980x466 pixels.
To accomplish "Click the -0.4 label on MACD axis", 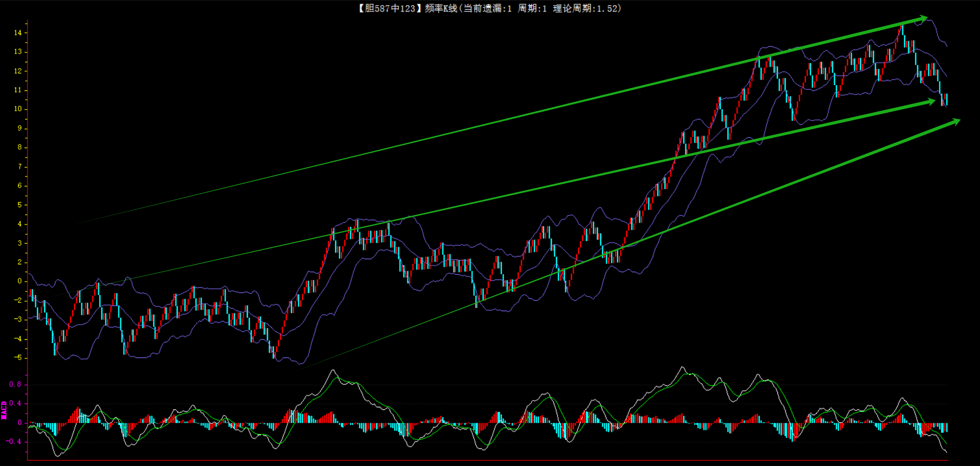I will pyautogui.click(x=14, y=442).
